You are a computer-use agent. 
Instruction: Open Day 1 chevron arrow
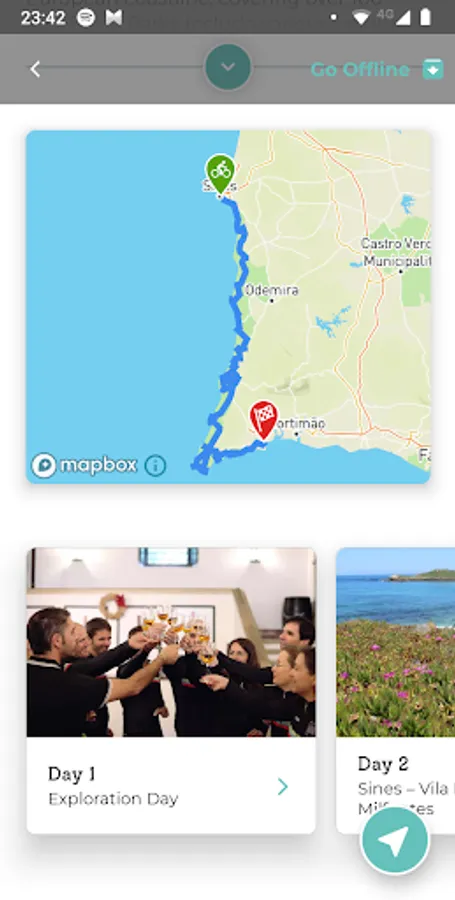282,786
